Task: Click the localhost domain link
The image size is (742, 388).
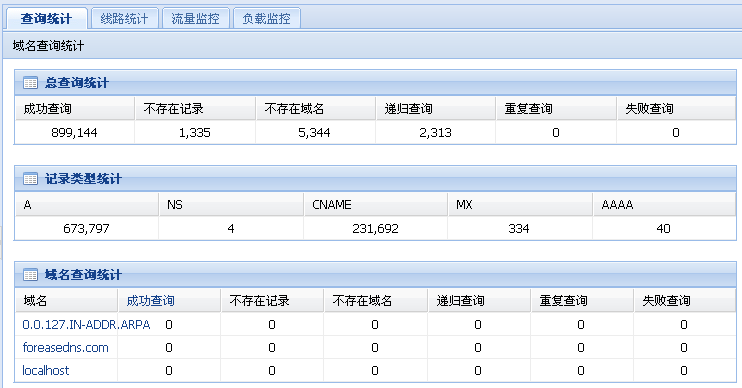Action: click(45, 370)
